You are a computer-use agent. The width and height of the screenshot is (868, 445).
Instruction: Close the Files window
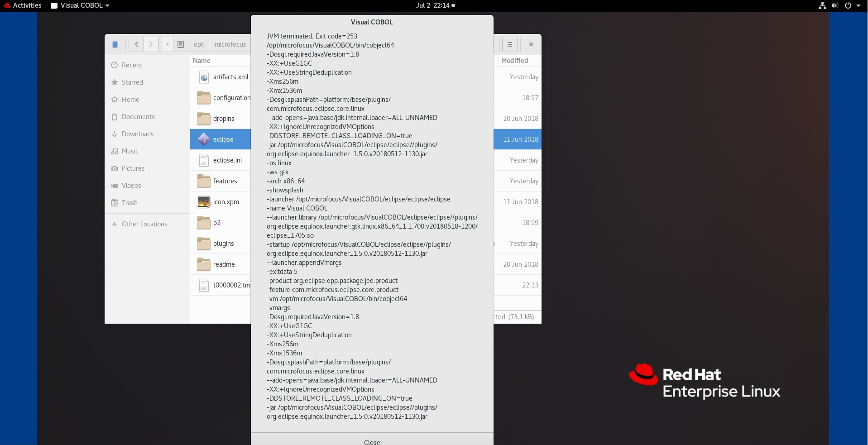pos(531,44)
